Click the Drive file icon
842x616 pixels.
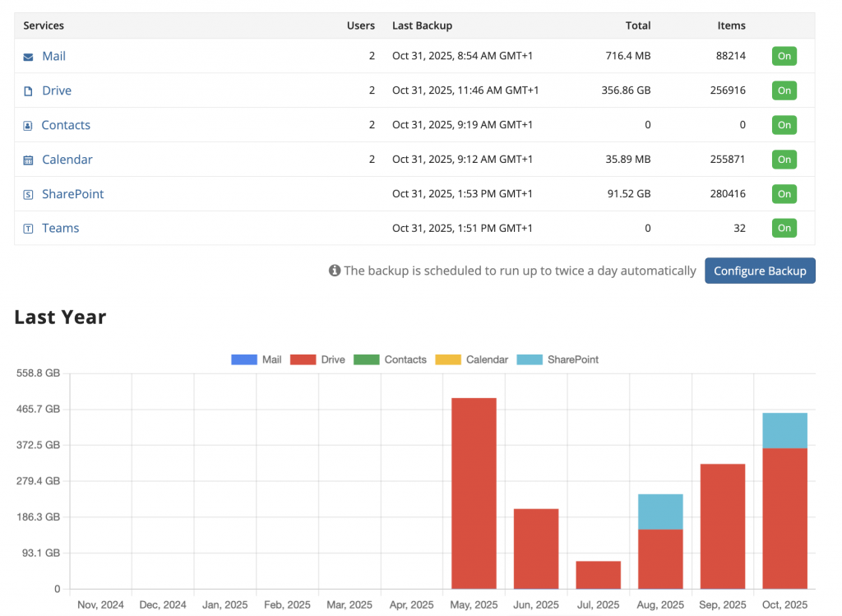coord(28,91)
